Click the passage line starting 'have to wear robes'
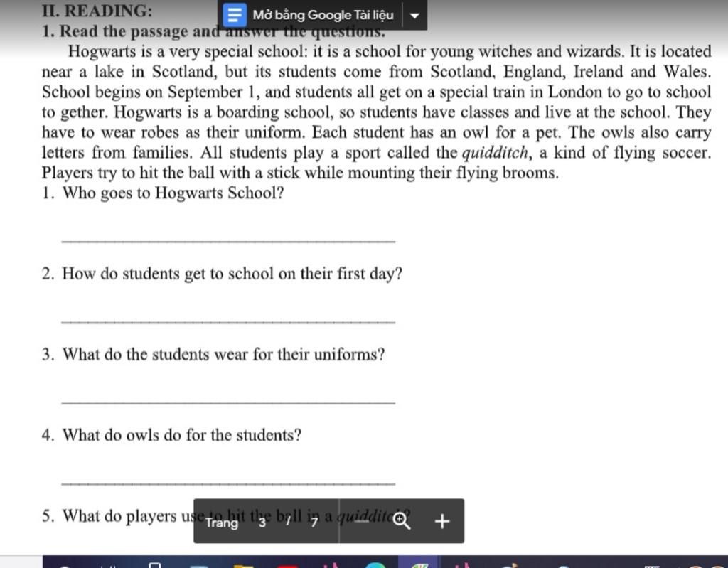 click(377, 132)
